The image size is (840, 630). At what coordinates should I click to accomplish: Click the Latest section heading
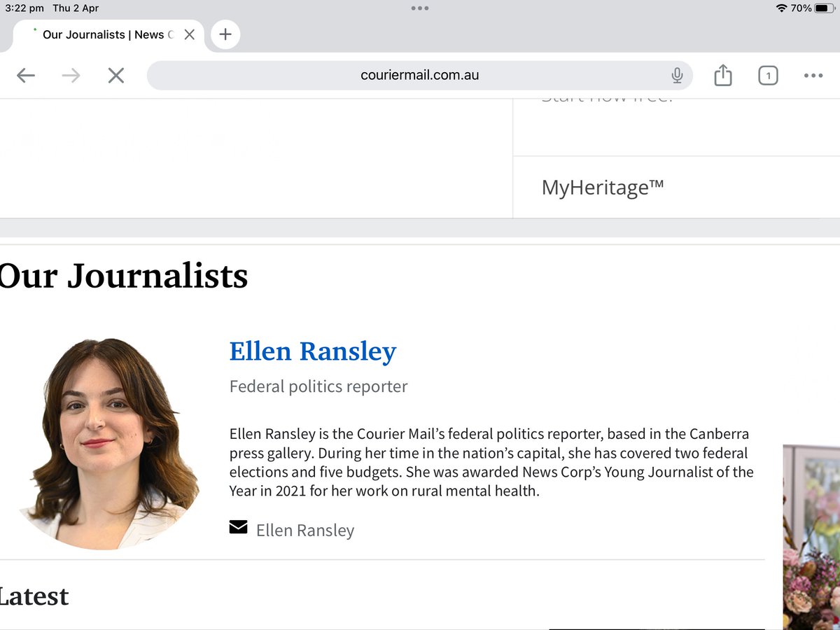click(x=34, y=596)
